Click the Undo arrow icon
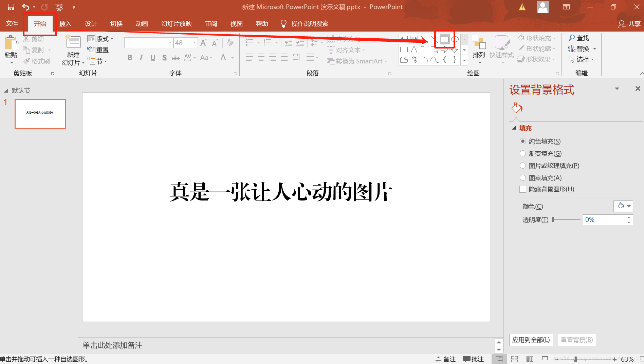 tap(26, 7)
